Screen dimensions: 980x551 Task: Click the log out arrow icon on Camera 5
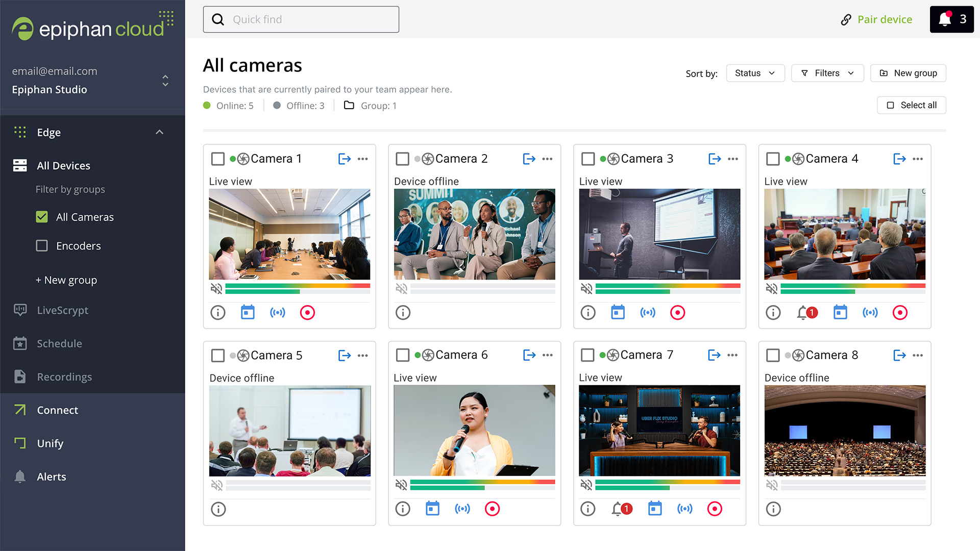(x=345, y=356)
